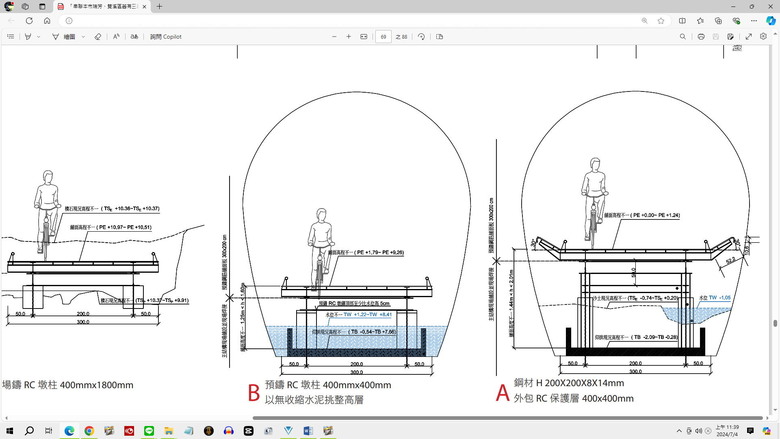Open Edge settings and more menu
This screenshot has width=780, height=439.
point(754,20)
